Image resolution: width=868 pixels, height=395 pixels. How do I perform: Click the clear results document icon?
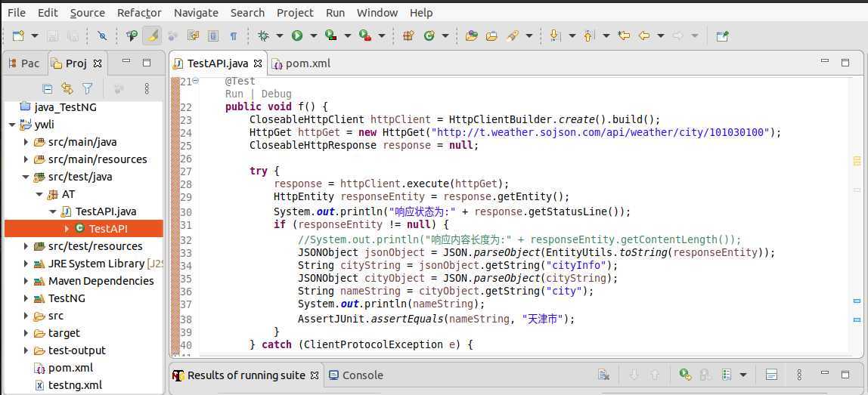(604, 375)
